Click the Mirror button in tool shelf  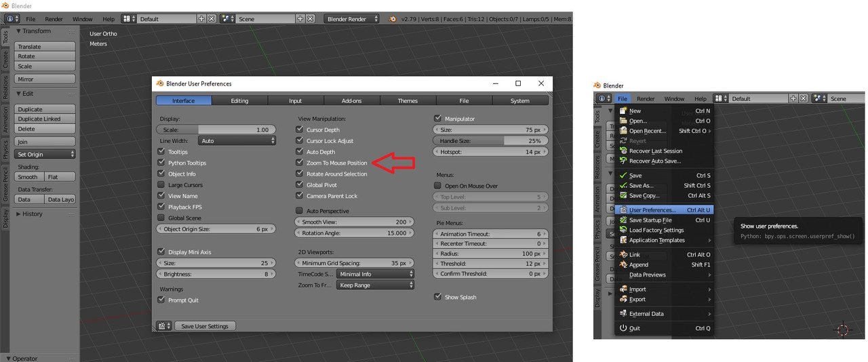tap(45, 79)
